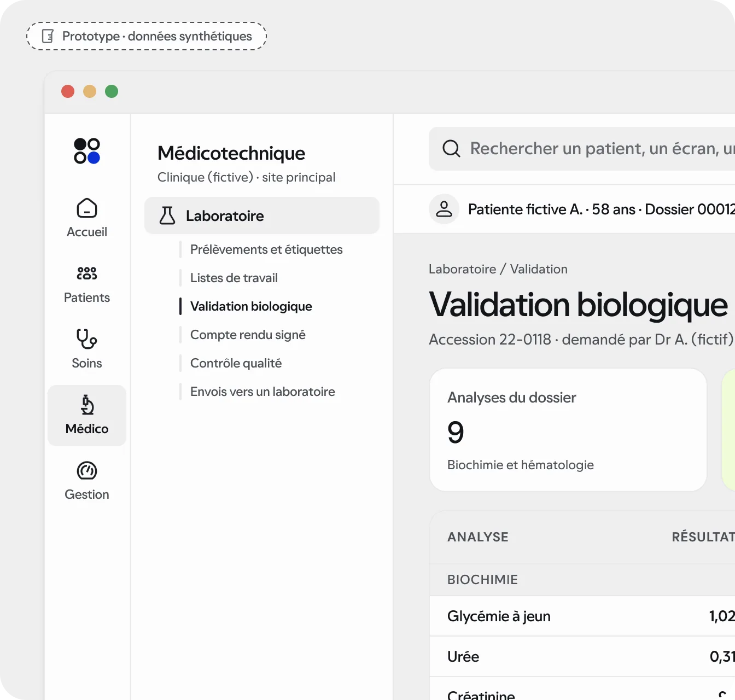Viewport: 735px width, 700px height.
Task: Click the Analyses du dossier card
Action: (568, 430)
